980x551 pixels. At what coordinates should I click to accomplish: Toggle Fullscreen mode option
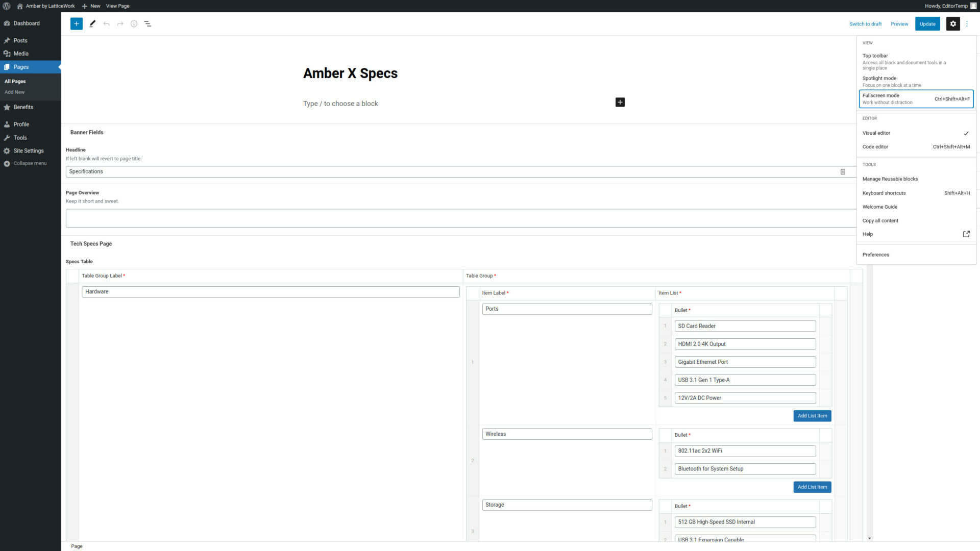pyautogui.click(x=916, y=99)
